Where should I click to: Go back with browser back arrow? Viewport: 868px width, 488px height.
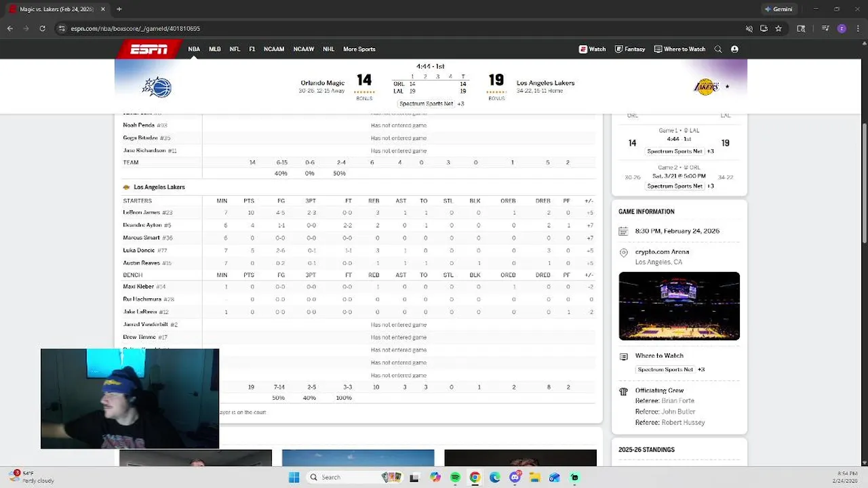pos(9,28)
